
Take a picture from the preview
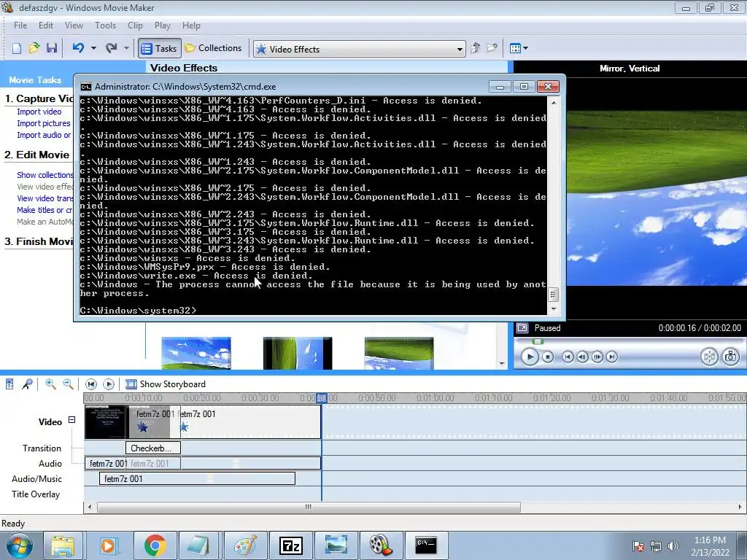click(x=730, y=357)
